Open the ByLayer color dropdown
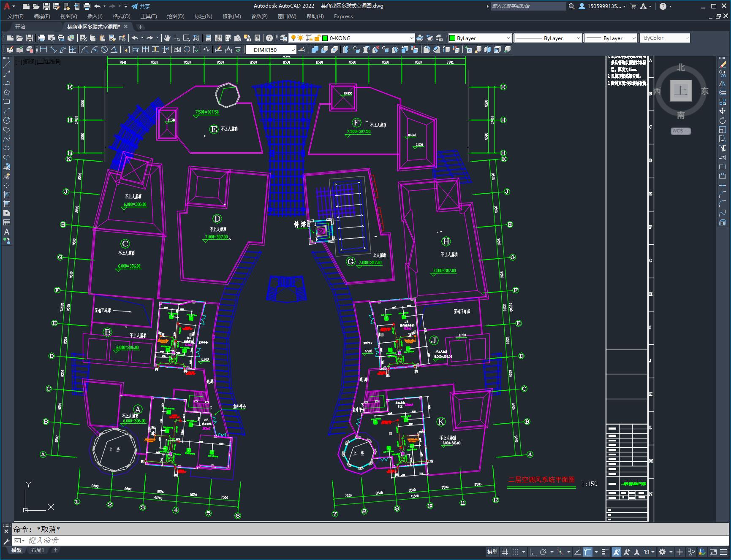This screenshot has height=560, width=731. [480, 38]
